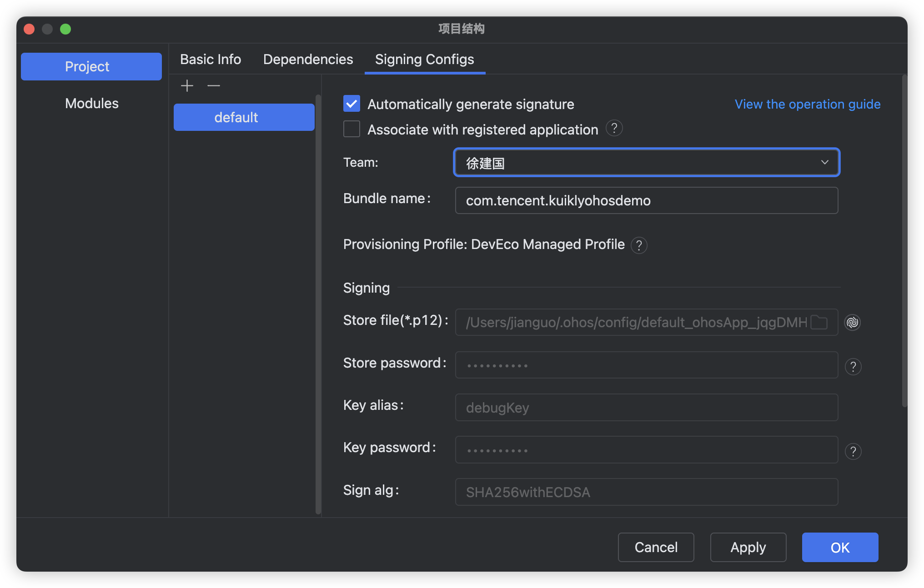Uncheck Automatically generate signature checkbox
The image size is (924, 588).
tap(352, 104)
